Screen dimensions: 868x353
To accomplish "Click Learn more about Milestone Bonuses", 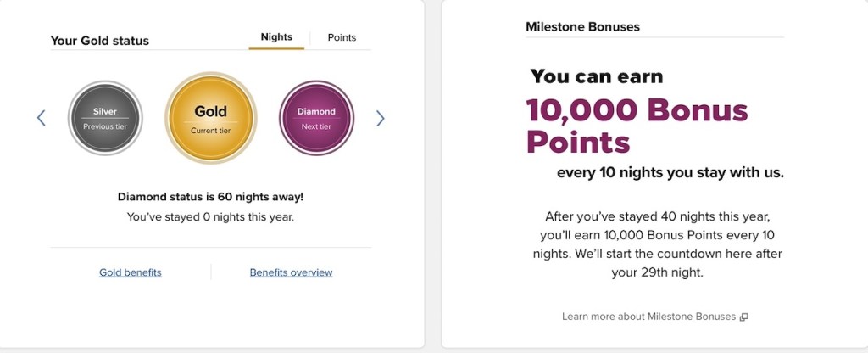I will click(x=649, y=317).
